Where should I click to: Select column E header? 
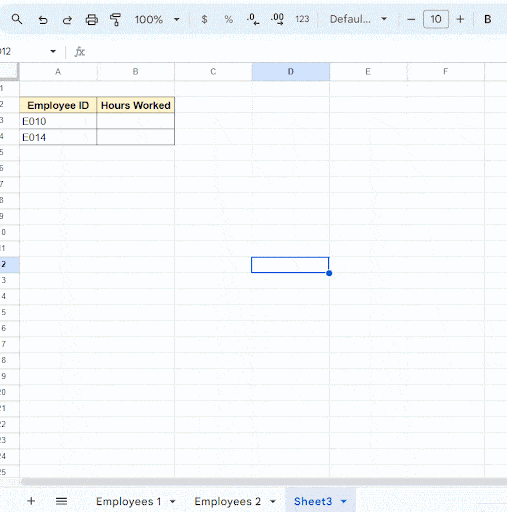pos(368,72)
